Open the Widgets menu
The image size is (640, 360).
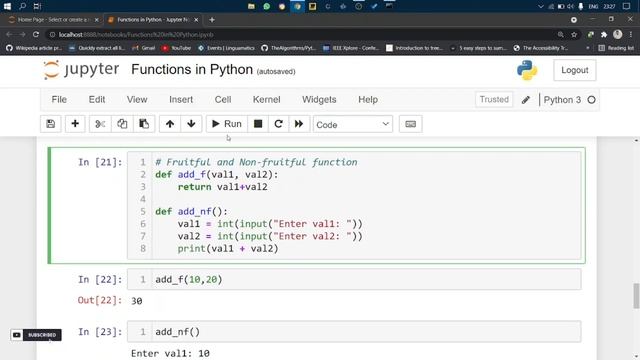[319, 100]
